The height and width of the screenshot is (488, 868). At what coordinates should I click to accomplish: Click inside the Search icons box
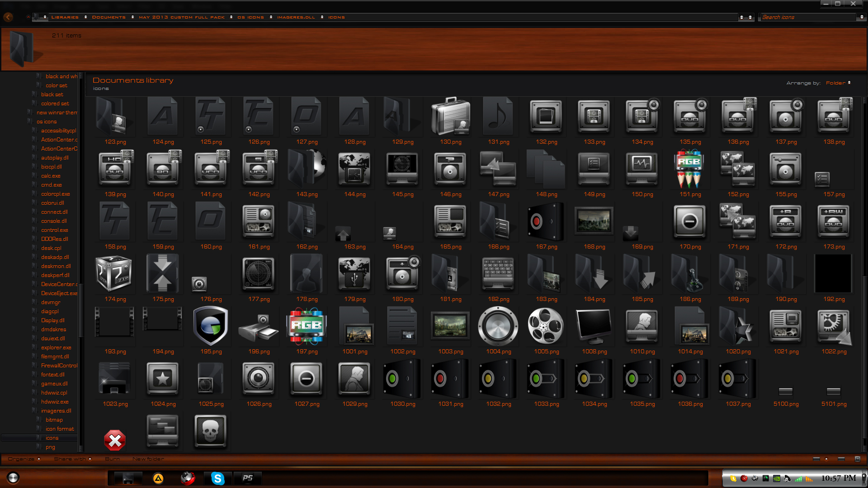coord(805,17)
